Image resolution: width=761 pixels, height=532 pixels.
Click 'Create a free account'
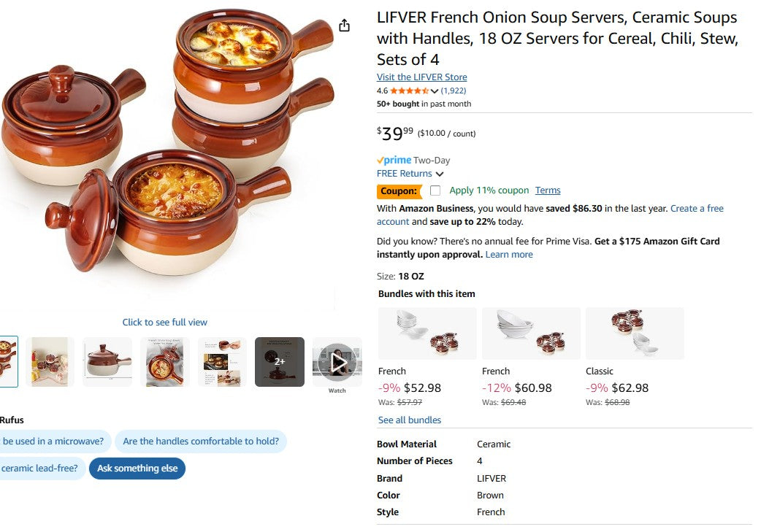pos(697,208)
